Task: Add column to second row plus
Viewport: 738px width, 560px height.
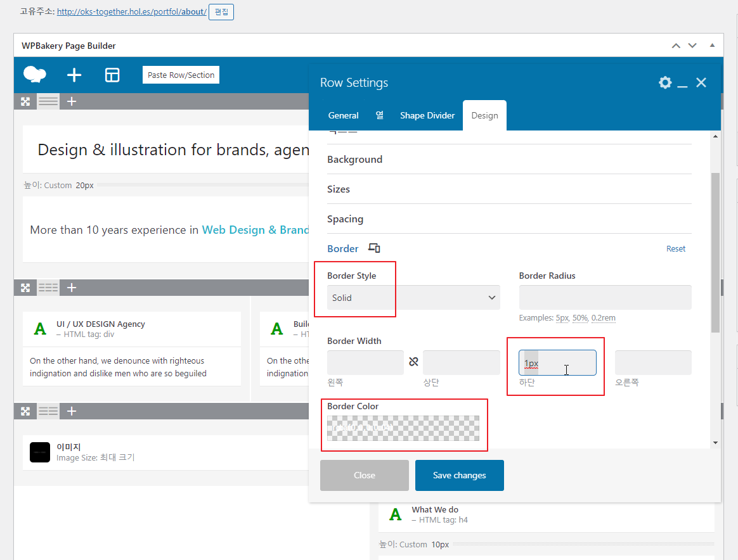Action: pos(72,288)
